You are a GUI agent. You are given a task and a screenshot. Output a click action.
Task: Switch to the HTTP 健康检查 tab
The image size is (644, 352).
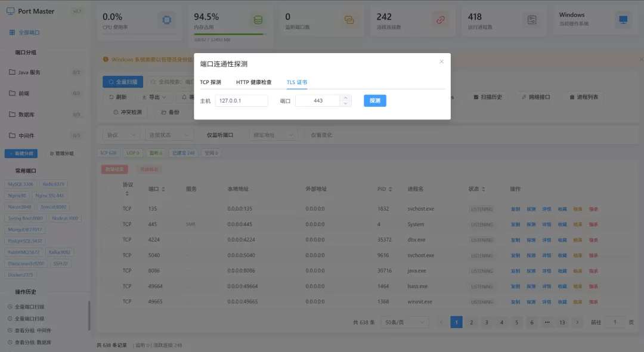click(254, 82)
